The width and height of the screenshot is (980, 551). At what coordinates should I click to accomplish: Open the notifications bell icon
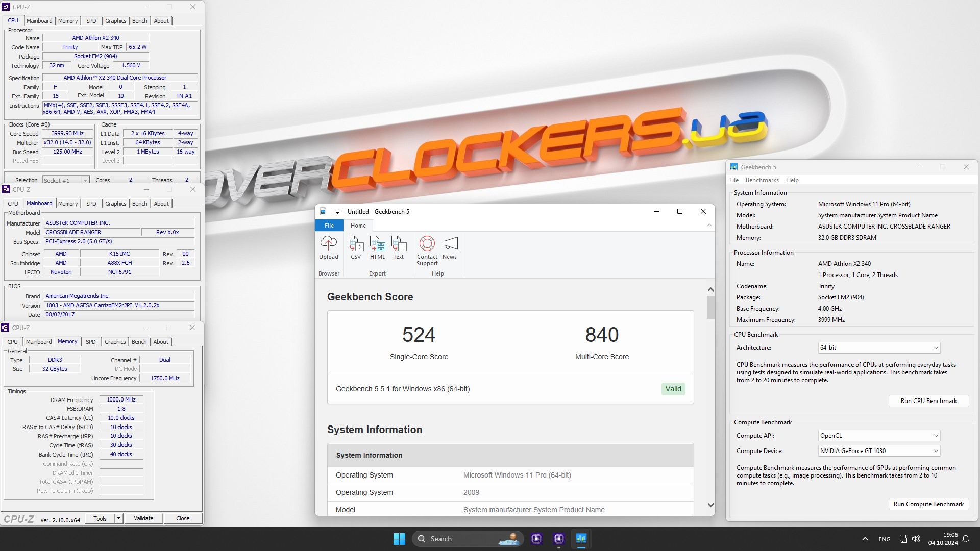click(966, 539)
